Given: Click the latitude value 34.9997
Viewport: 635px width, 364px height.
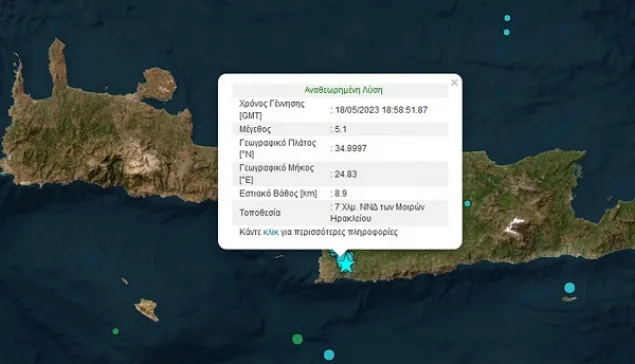Looking at the screenshot, I should click(x=351, y=148).
